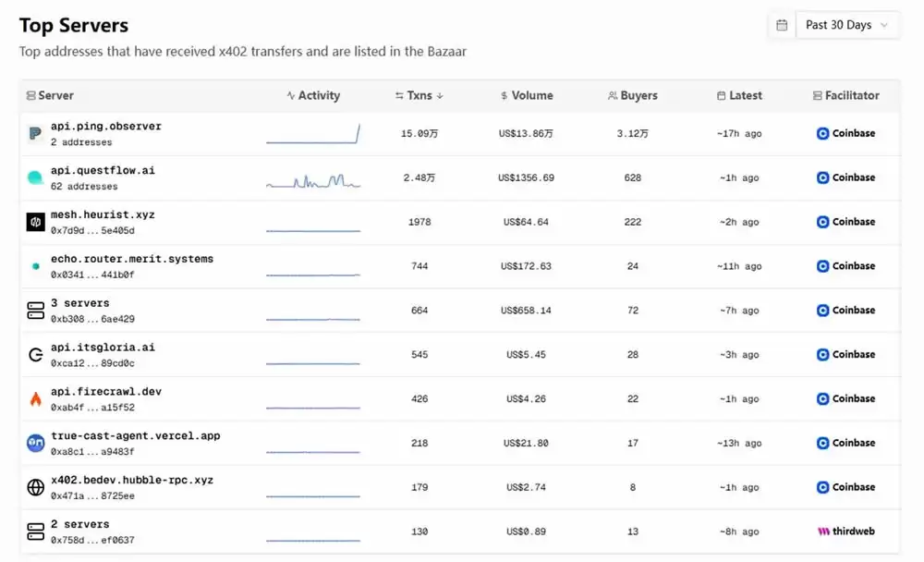Click the Buyers column header
The width and height of the screenshot is (924, 562).
[633, 95]
